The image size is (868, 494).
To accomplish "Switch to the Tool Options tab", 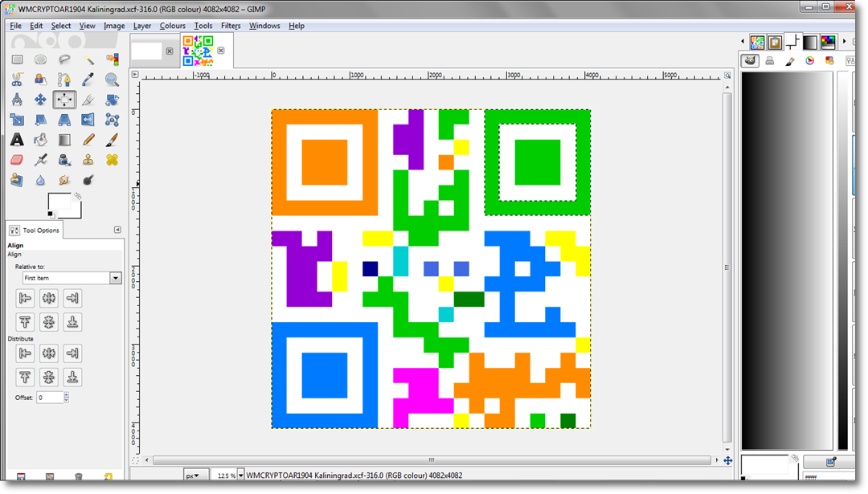I will (35, 230).
